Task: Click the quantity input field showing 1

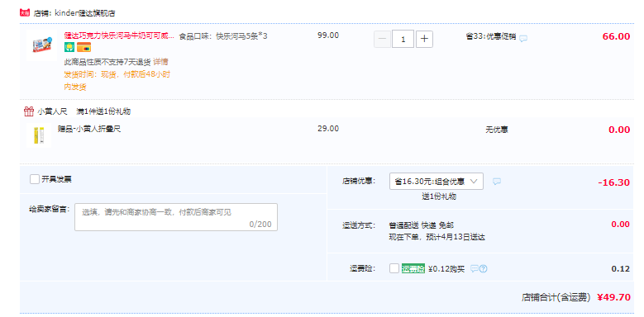Action: [x=403, y=40]
